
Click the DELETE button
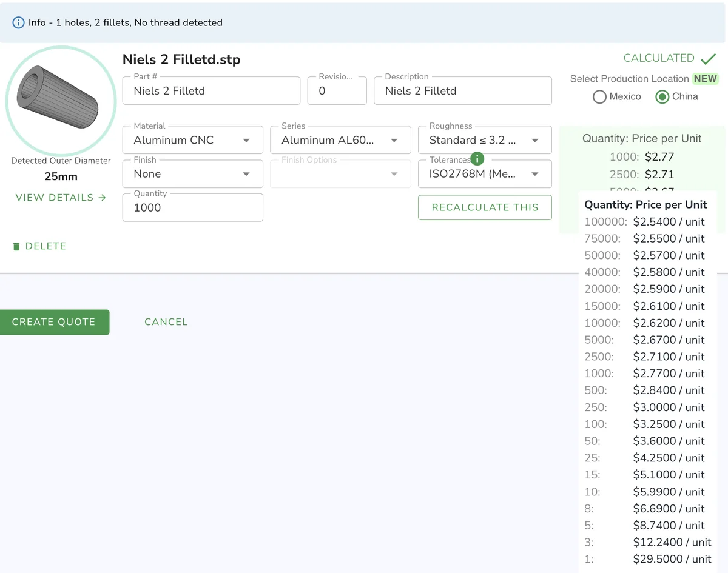39,246
